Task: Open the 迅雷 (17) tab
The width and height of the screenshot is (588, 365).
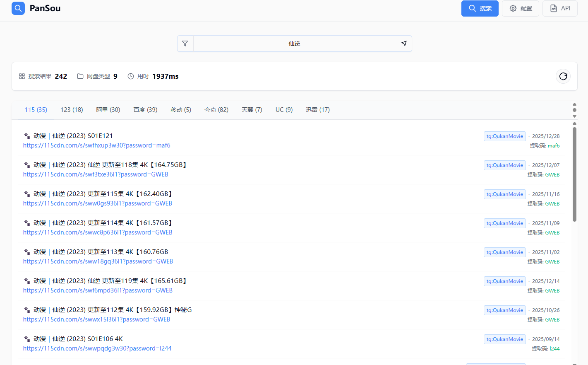Action: point(317,110)
